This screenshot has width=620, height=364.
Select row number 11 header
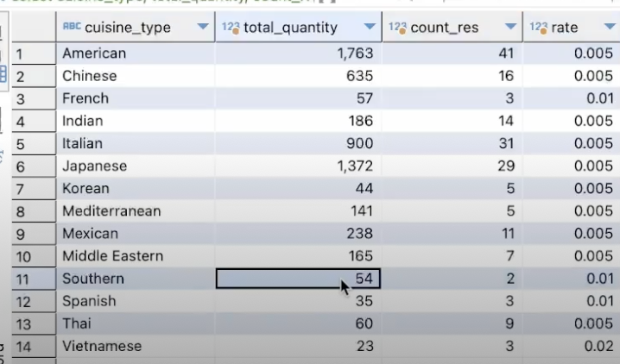click(x=34, y=279)
